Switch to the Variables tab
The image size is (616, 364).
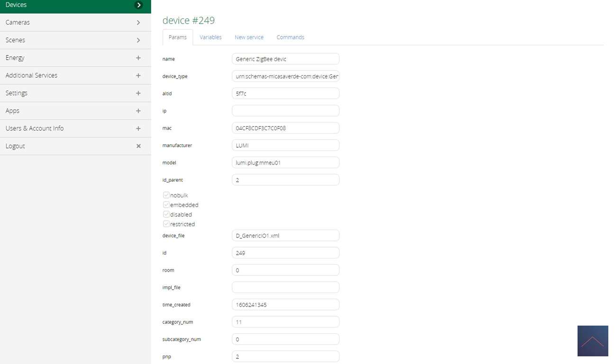(x=210, y=37)
